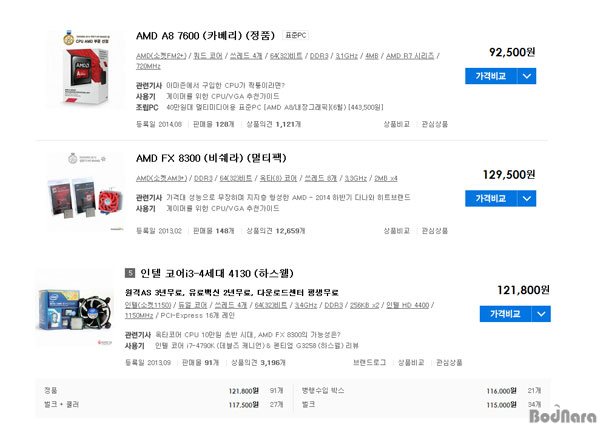Select the 정품 121,800원 price option
600x426 pixels.
(164, 391)
